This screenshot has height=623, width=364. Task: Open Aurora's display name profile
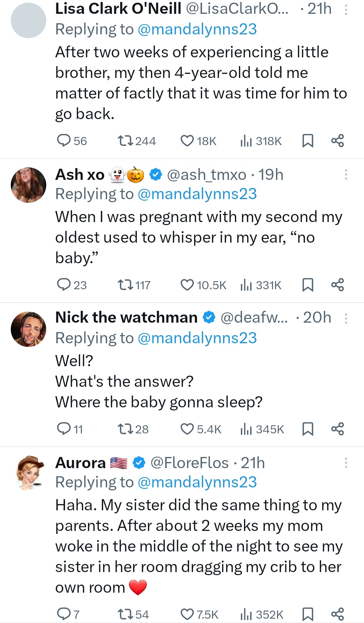coord(81,463)
